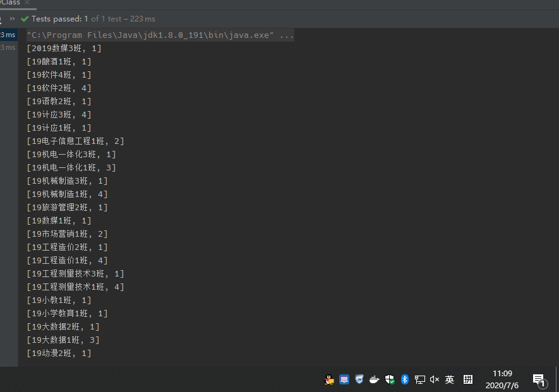Click output line [19市场营销1班, 2]
This screenshot has width=559, height=392.
(68, 234)
